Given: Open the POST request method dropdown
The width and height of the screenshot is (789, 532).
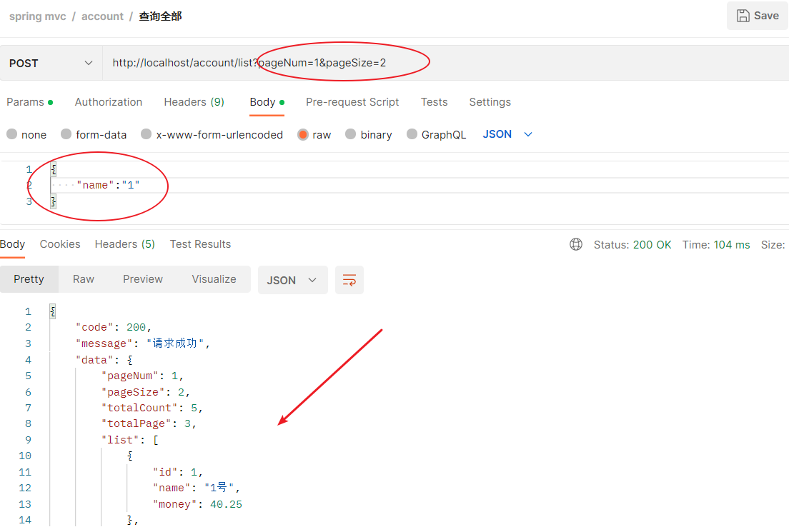Looking at the screenshot, I should 50,63.
